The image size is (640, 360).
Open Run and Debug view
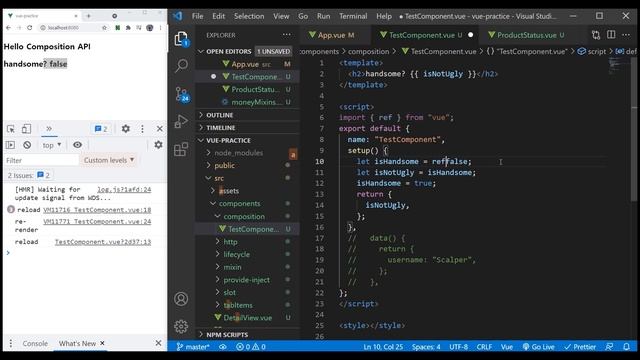(181, 122)
